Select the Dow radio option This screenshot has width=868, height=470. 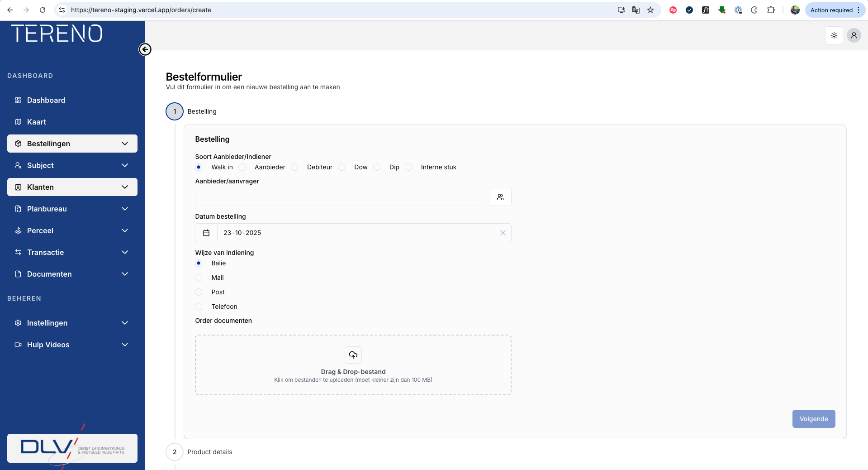[342, 167]
